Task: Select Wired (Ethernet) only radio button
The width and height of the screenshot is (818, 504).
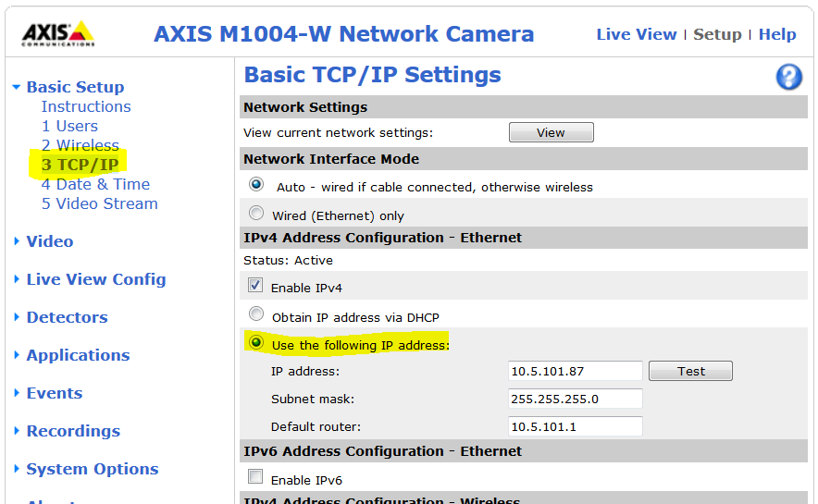Action: coord(256,214)
